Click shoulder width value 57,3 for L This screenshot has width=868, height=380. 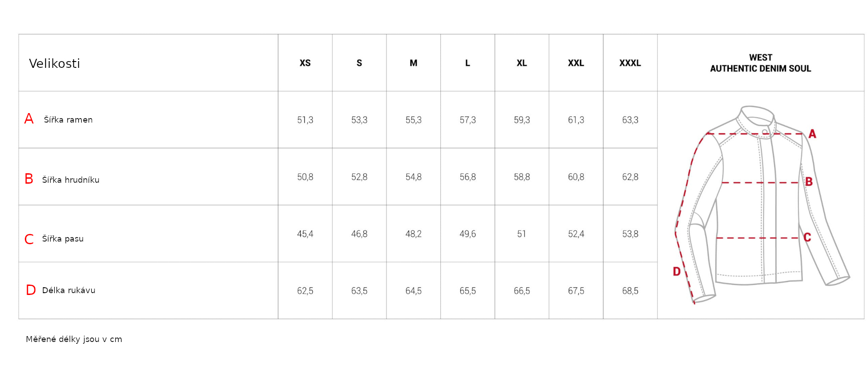click(x=467, y=120)
